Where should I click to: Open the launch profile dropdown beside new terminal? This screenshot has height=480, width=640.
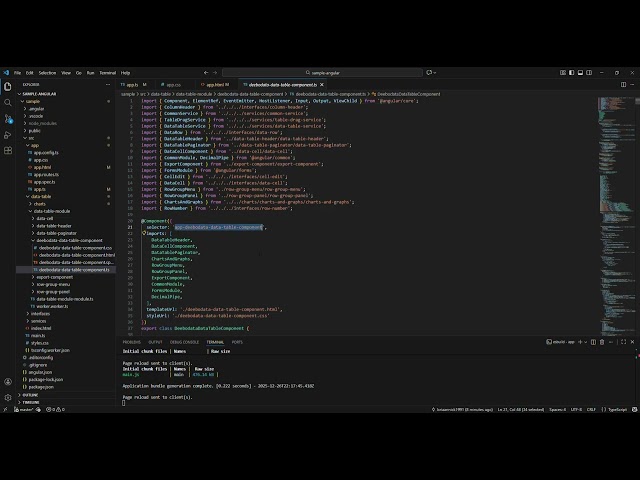click(x=585, y=342)
